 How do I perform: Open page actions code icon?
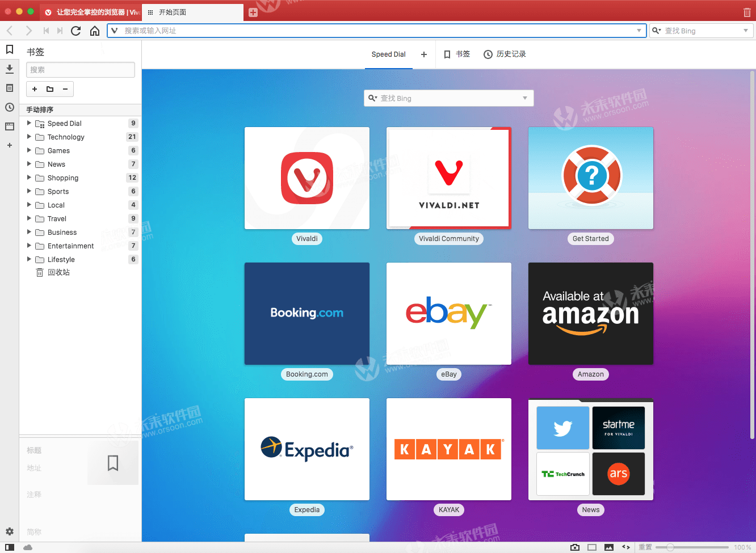click(626, 547)
